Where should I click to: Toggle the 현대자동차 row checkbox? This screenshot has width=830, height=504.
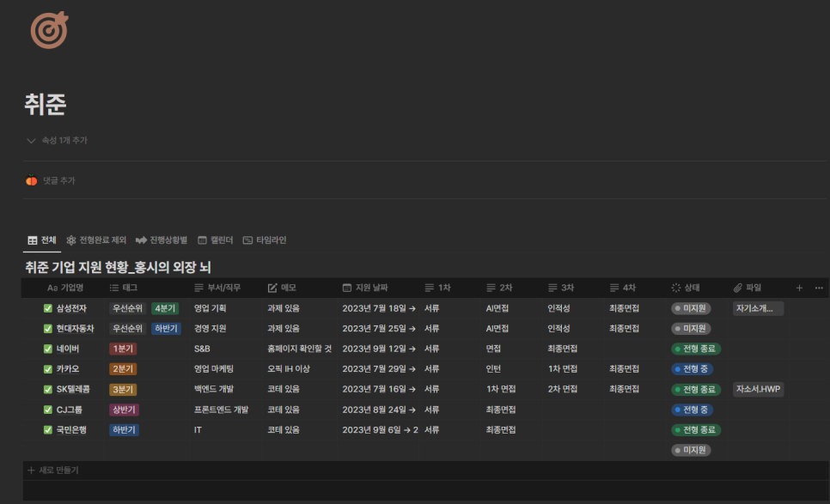pyautogui.click(x=47, y=329)
